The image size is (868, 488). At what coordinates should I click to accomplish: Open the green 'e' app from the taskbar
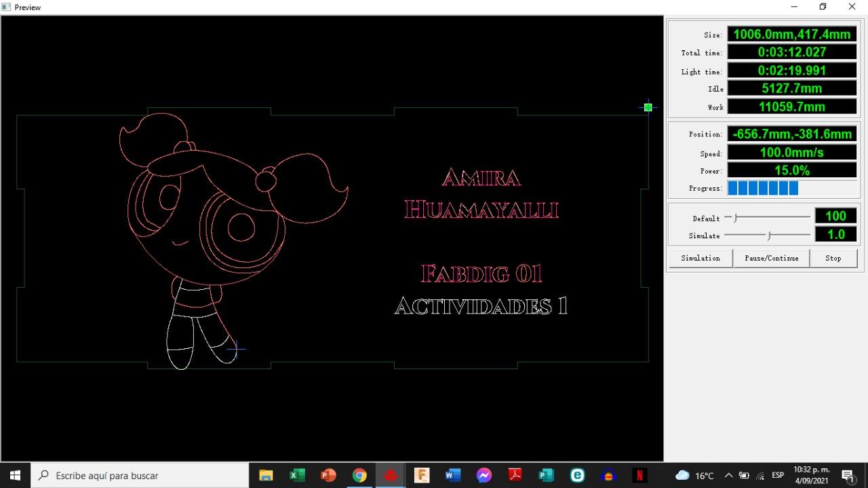(577, 475)
